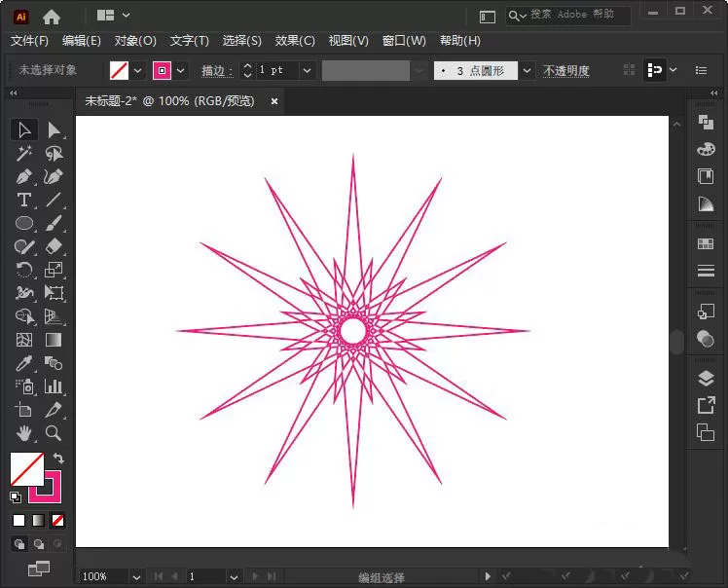
Task: Select the Rotate tool
Action: [x=23, y=270]
